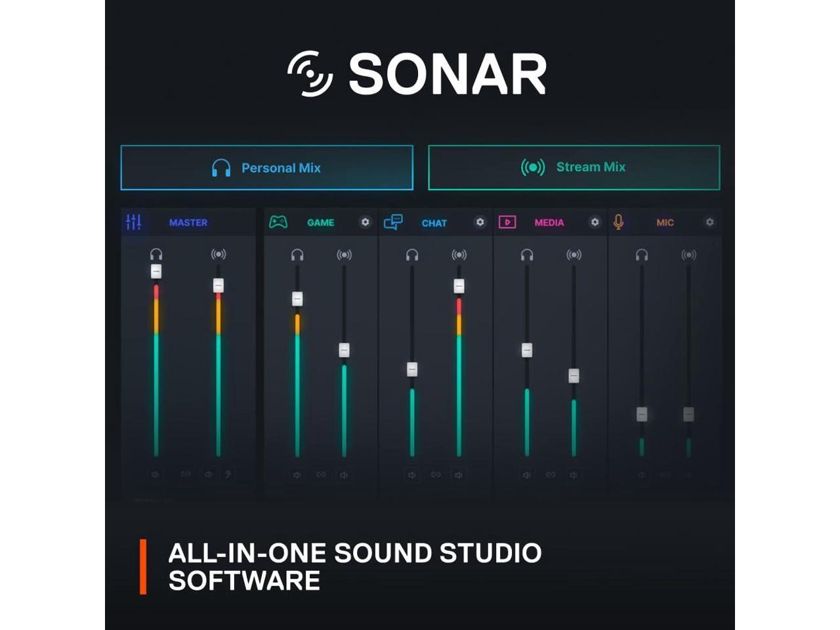Toggle link icon between Chat faders
The image size is (840, 630).
click(x=436, y=474)
